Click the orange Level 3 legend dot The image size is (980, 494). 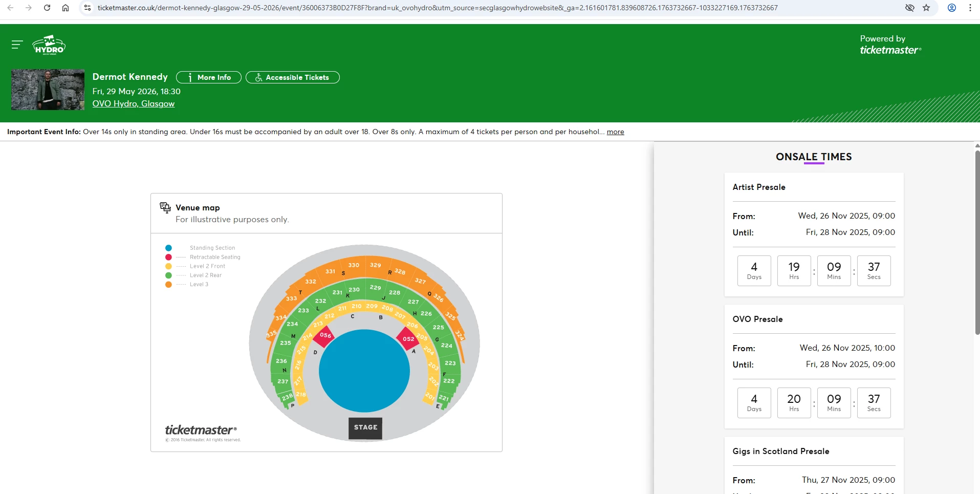pyautogui.click(x=168, y=284)
